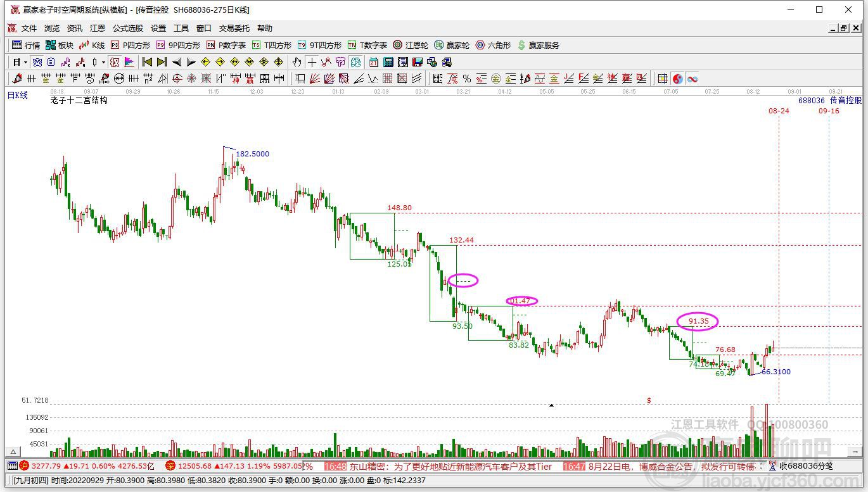Click the 日K线 label on chart

18,95
